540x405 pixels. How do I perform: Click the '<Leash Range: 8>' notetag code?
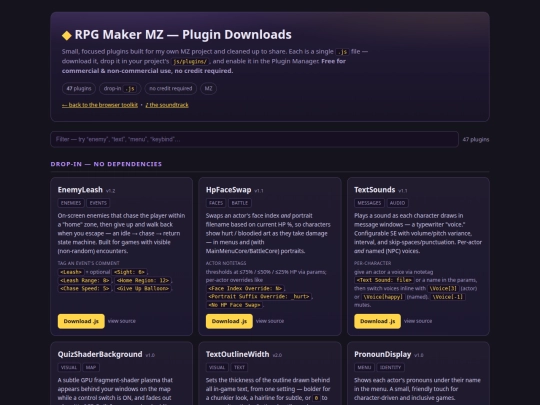tap(85, 280)
